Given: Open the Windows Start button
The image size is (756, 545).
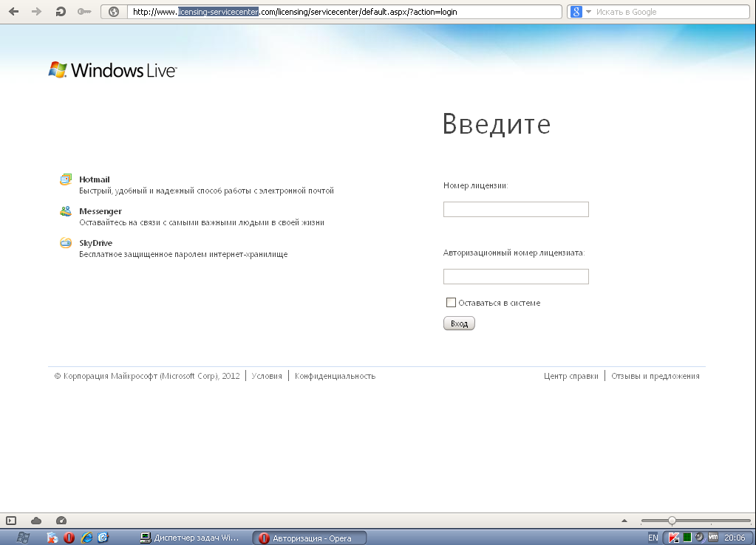Looking at the screenshot, I should [x=23, y=538].
